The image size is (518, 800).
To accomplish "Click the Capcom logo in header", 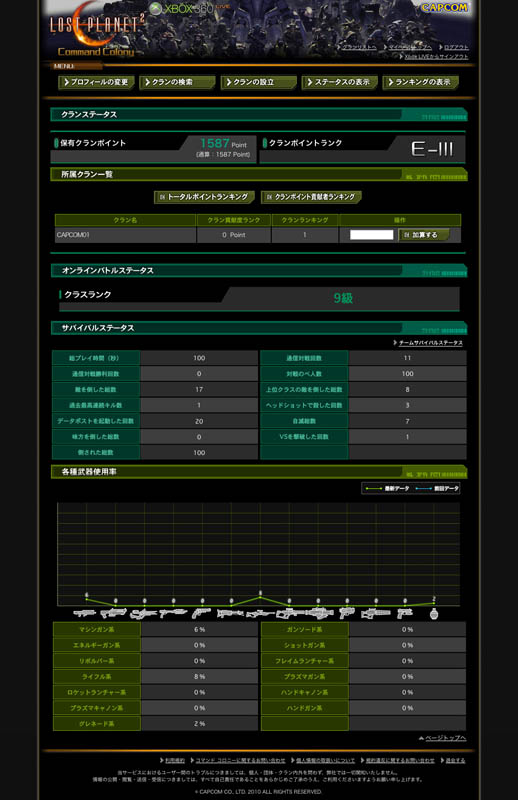I will click(444, 8).
